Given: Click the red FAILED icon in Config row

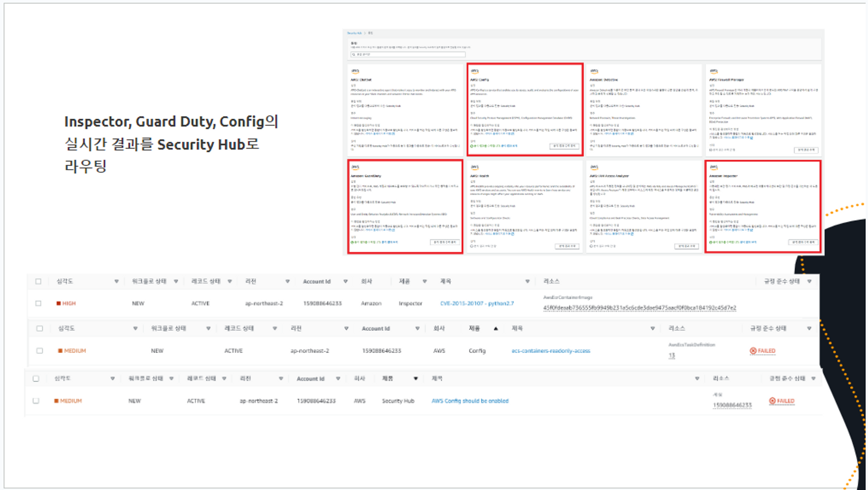Looking at the screenshot, I should click(753, 351).
